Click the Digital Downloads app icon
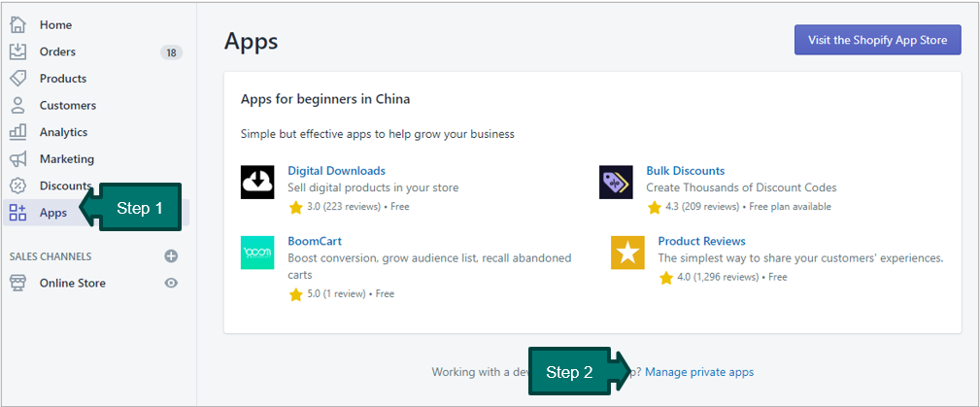 [257, 183]
